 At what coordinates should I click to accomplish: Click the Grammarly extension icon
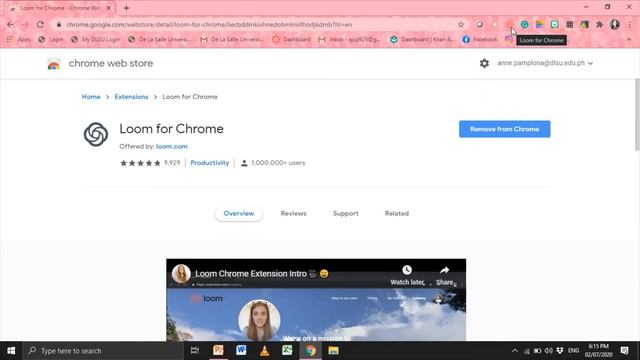[524, 24]
